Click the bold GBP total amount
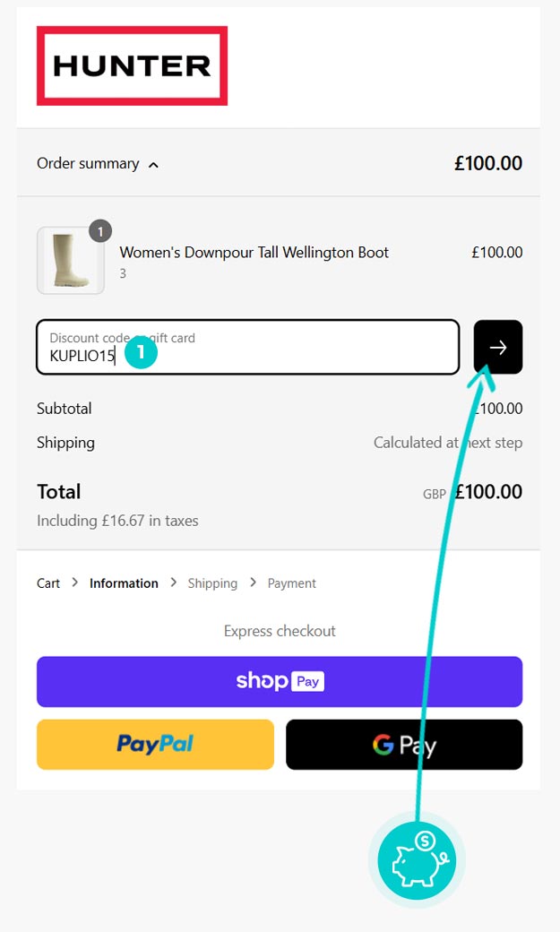Screen dimensions: 560x932 pos(488,492)
